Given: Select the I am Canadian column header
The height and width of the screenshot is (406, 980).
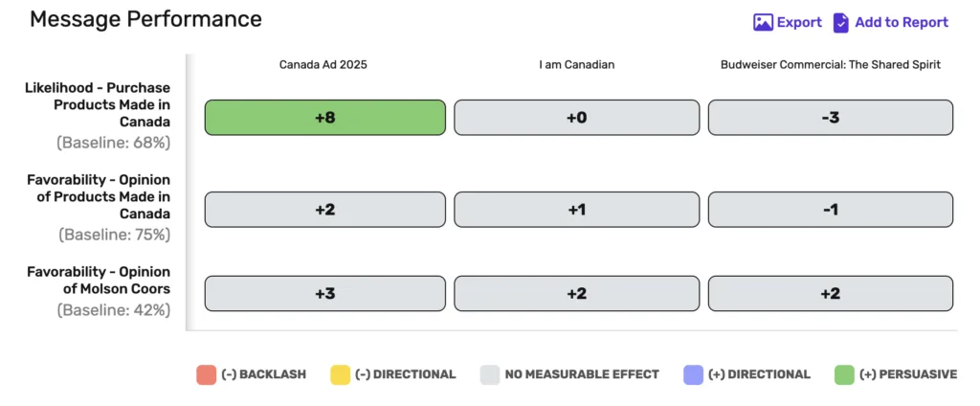Looking at the screenshot, I should tap(577, 64).
